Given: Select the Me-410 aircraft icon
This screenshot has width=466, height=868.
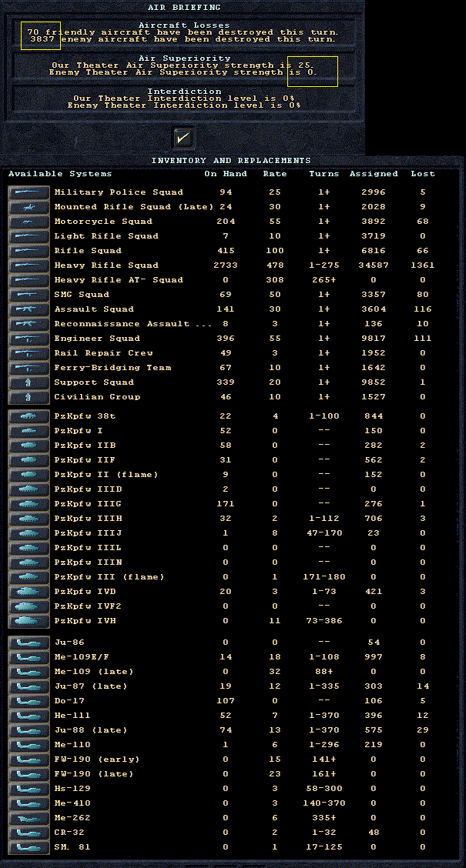Looking at the screenshot, I should pos(29,803).
